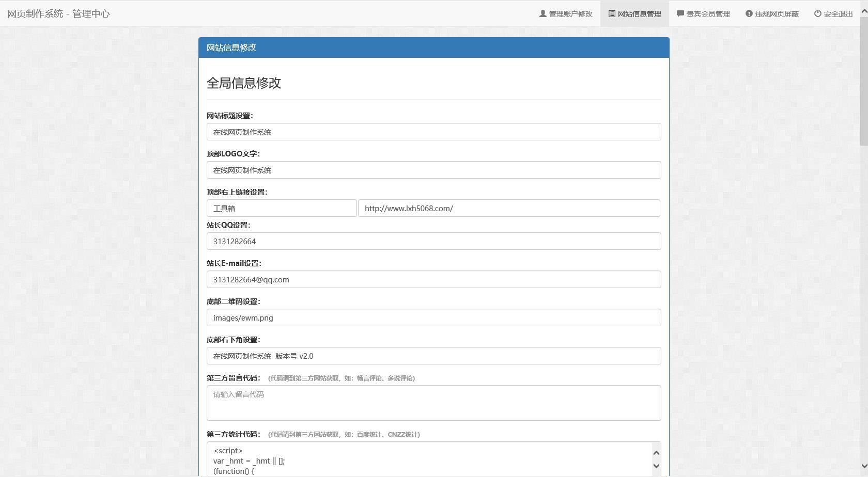Click the 底部右下角设置: label
This screenshot has height=477, width=868.
pos(234,340)
